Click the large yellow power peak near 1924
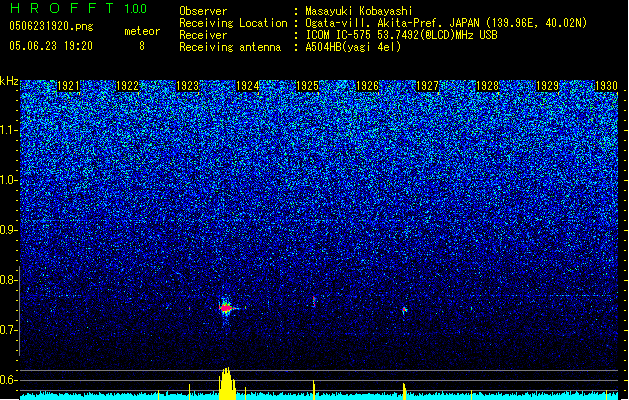Viewport: 629px width, 400px height. click(x=227, y=384)
